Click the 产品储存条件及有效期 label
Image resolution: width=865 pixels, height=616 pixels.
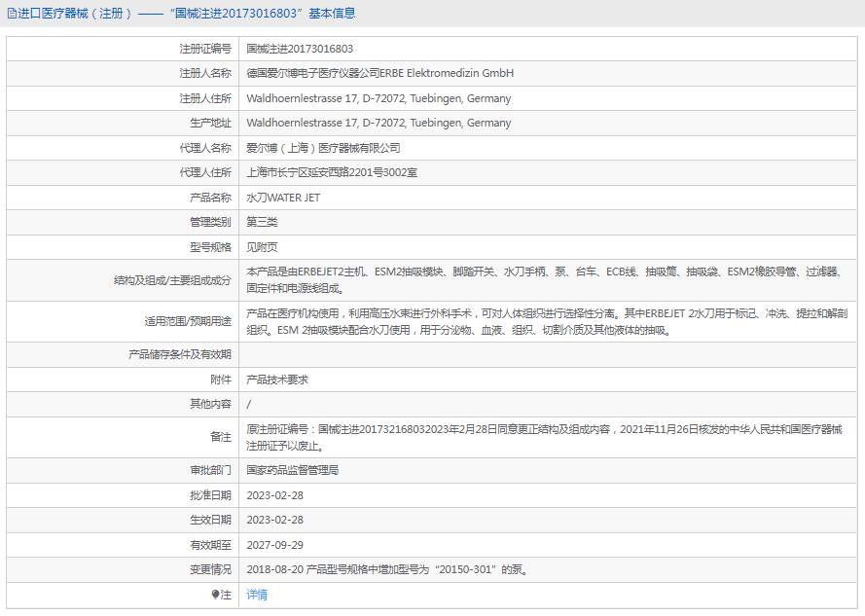(180, 354)
